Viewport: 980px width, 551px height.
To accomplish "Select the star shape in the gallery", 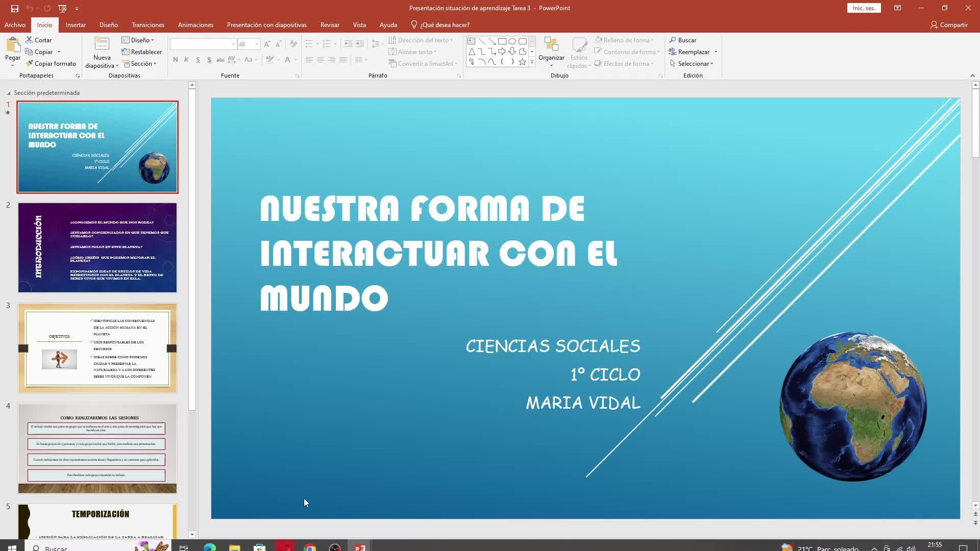I will click(x=522, y=62).
